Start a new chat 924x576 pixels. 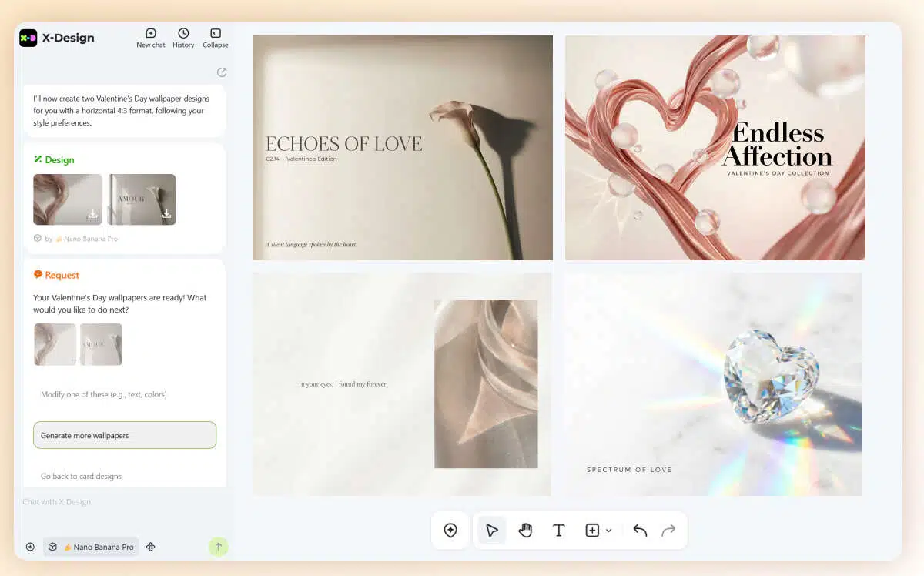(x=150, y=38)
